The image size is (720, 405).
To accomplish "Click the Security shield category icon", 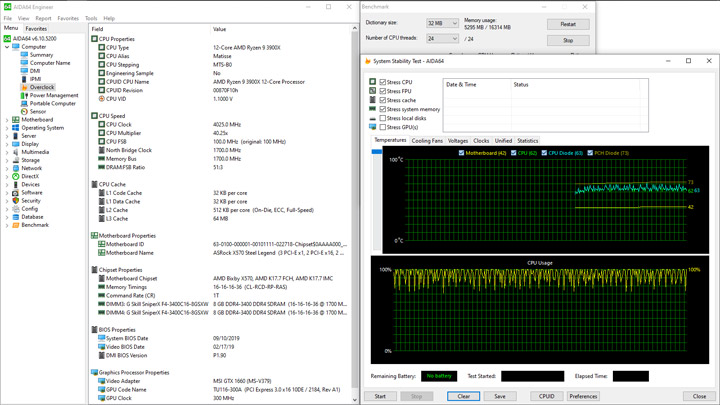I will coord(16,200).
